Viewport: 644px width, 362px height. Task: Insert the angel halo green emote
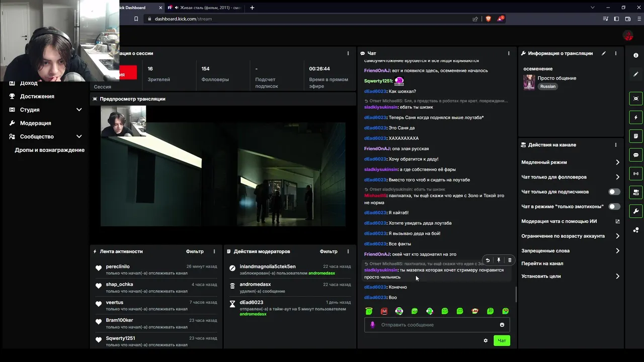tap(369, 311)
